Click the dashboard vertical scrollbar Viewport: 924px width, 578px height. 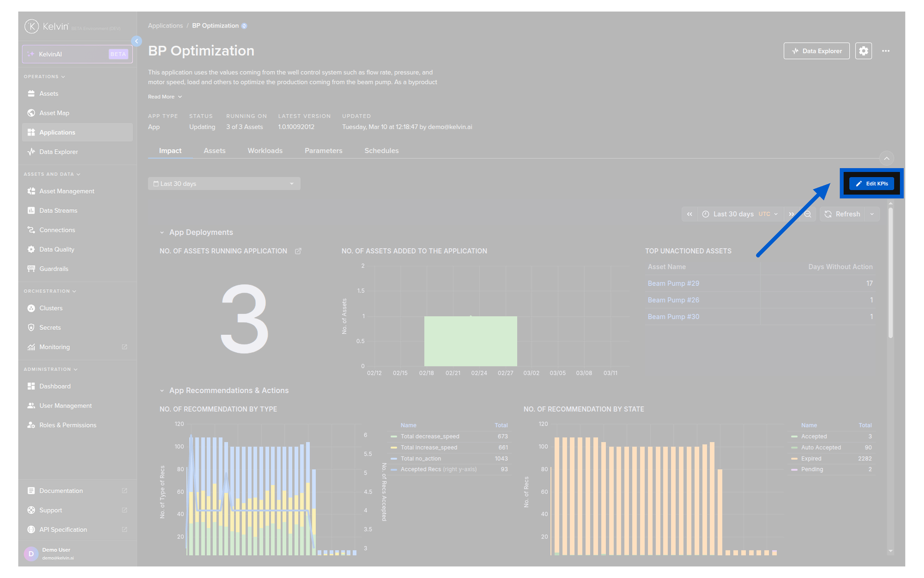(890, 272)
